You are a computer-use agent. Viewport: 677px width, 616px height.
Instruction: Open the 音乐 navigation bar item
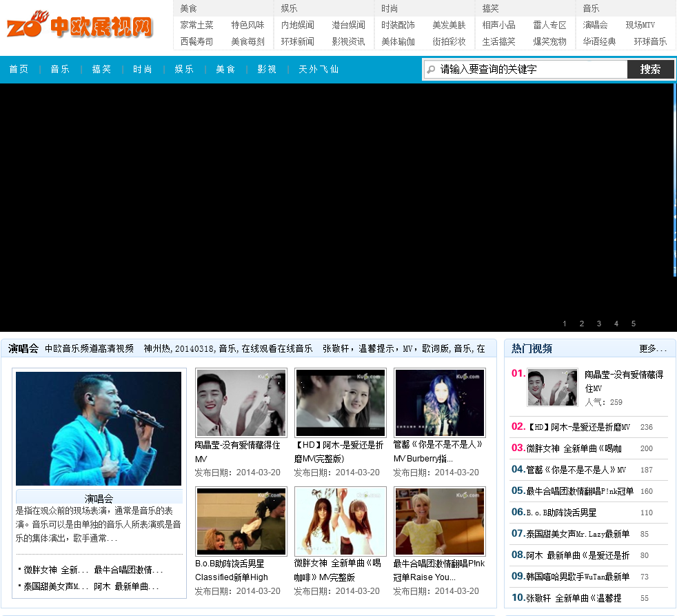click(60, 69)
